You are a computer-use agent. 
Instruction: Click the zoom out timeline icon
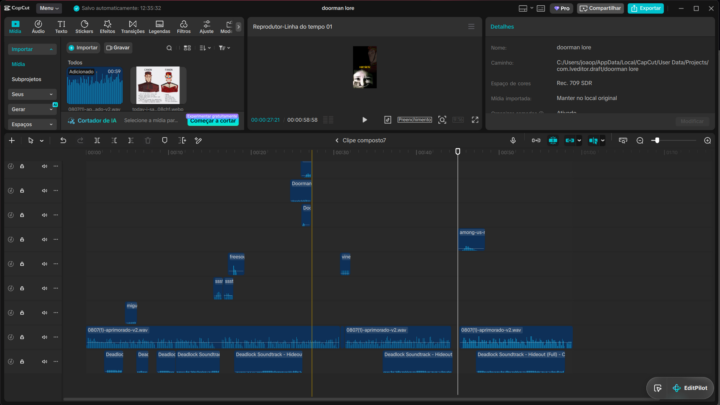click(640, 141)
